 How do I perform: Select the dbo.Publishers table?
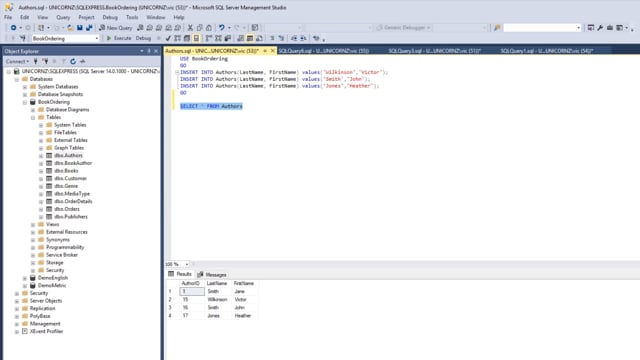point(71,217)
